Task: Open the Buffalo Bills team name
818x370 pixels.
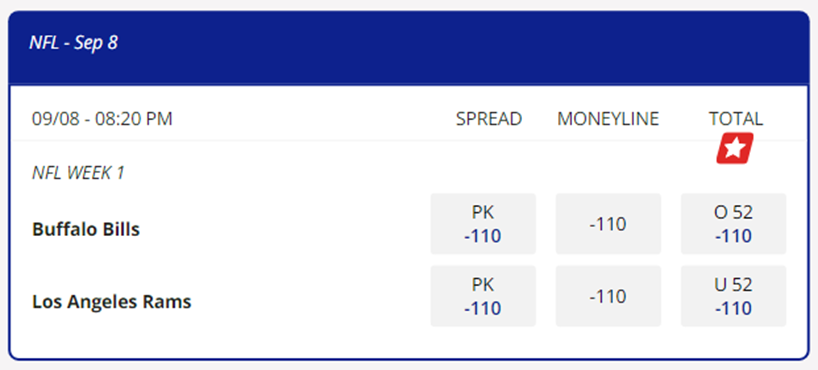Action: tap(86, 229)
